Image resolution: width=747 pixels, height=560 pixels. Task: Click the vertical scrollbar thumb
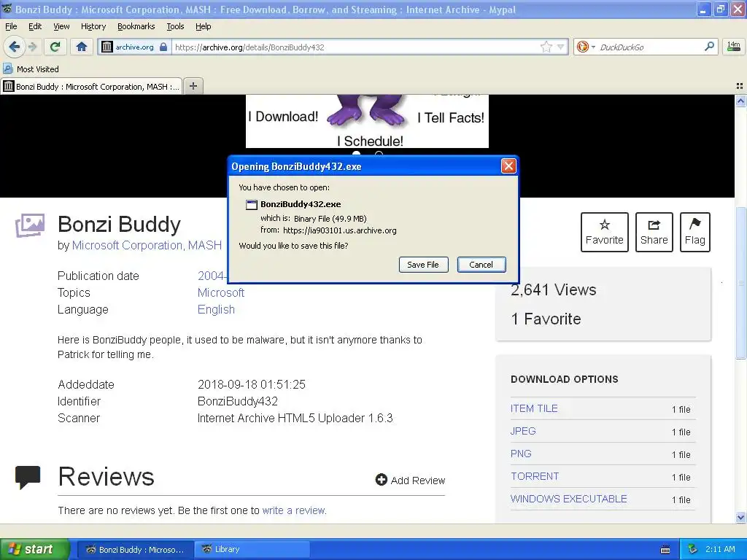click(x=740, y=283)
